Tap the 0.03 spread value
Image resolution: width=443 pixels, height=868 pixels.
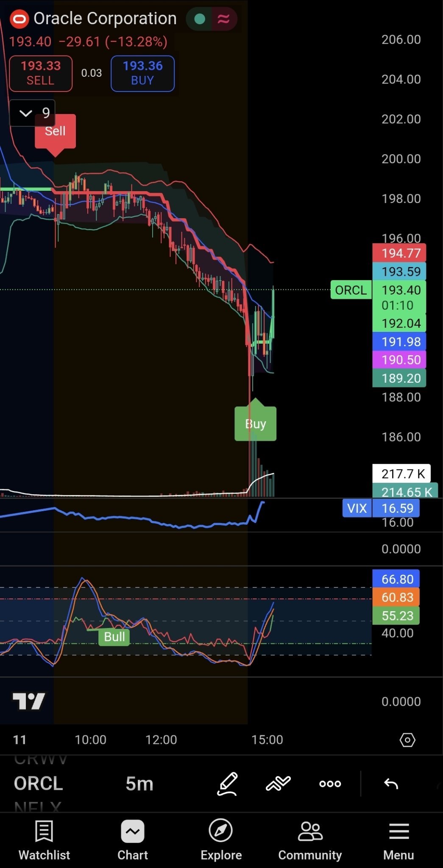pos(92,73)
